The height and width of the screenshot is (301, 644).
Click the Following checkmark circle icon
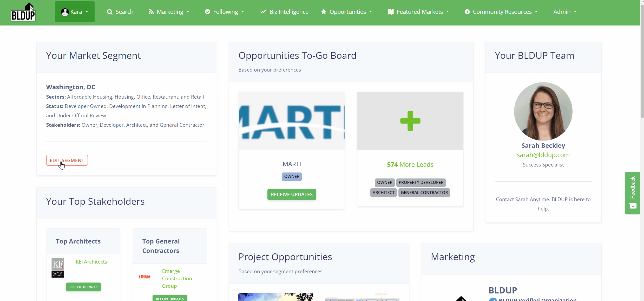pos(207,12)
